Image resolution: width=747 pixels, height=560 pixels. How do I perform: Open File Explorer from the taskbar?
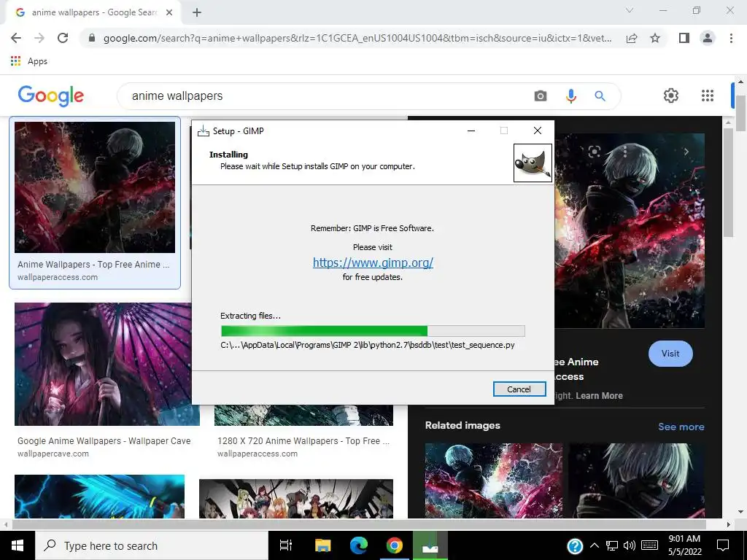pos(322,545)
